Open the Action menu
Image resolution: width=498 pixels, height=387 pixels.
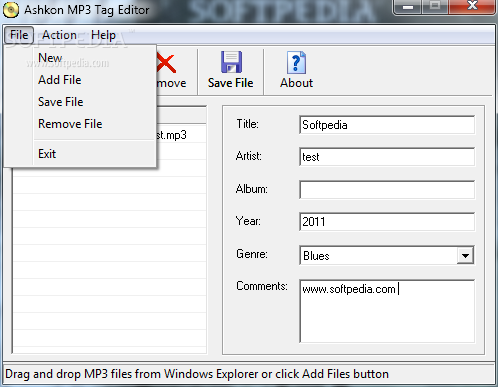(59, 35)
